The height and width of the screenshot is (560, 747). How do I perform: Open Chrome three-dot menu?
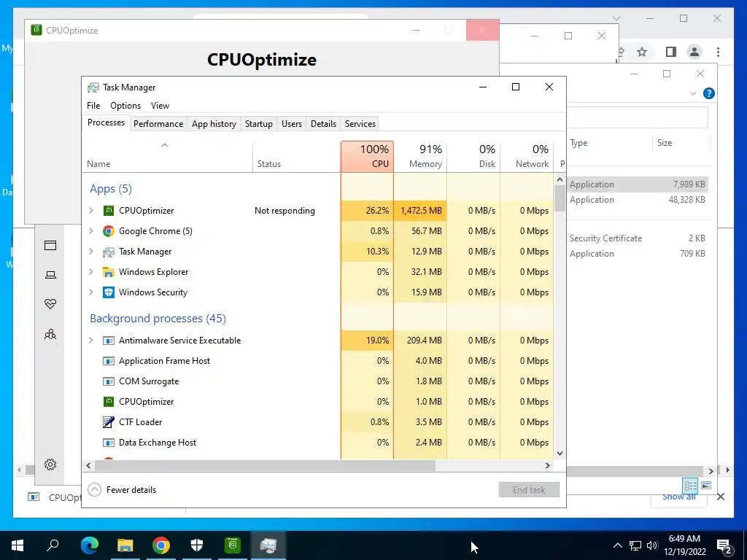[718, 52]
